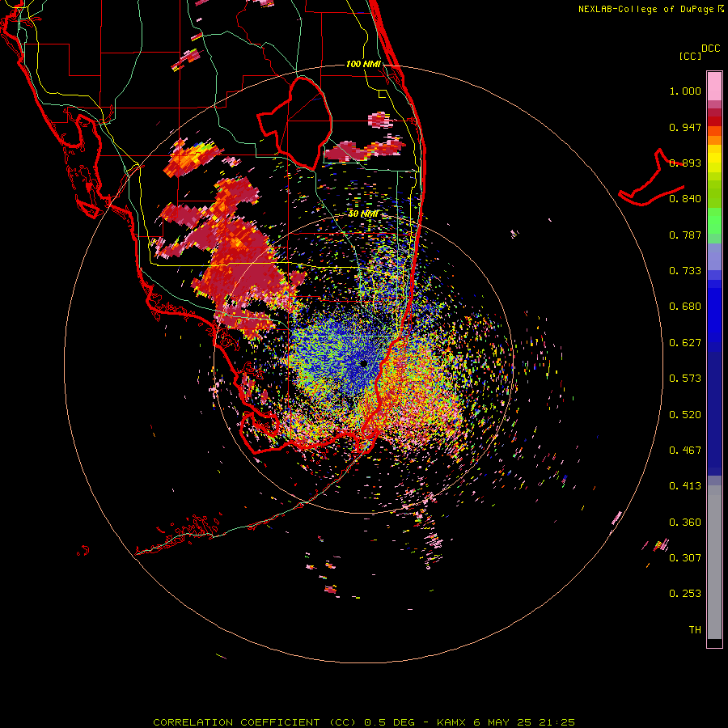Click the 0.253 legend value
The width and height of the screenshot is (728, 728).
coord(685,594)
